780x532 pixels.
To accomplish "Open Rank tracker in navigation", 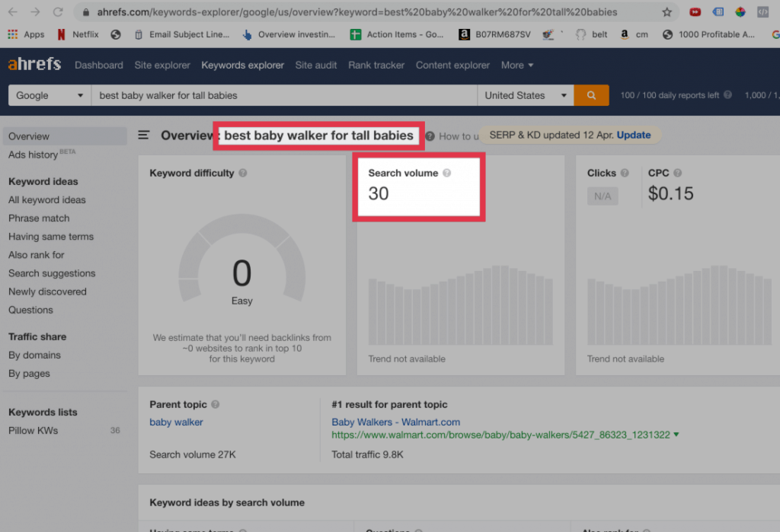I will [376, 65].
